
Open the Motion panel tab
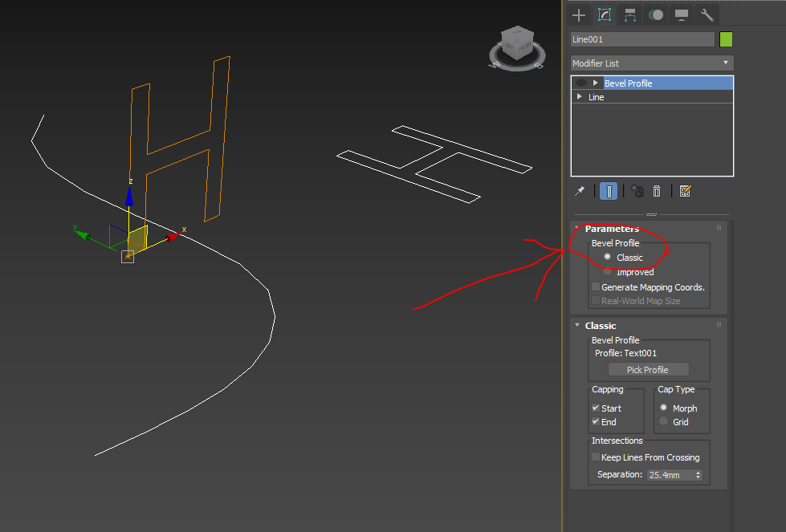pyautogui.click(x=656, y=15)
